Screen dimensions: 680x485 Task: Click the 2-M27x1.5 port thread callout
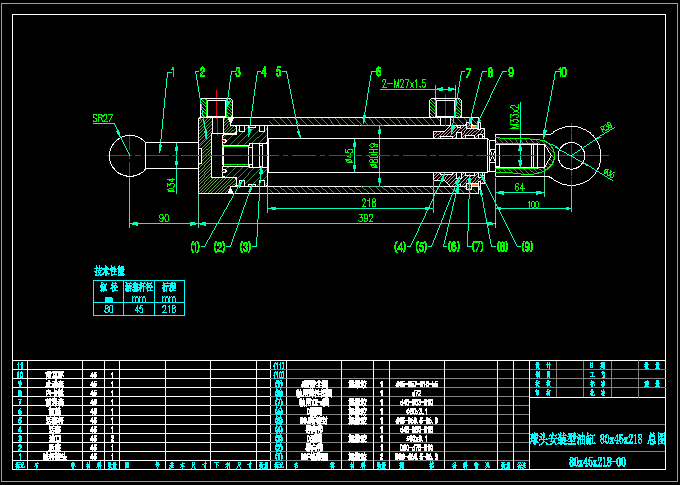(x=403, y=84)
